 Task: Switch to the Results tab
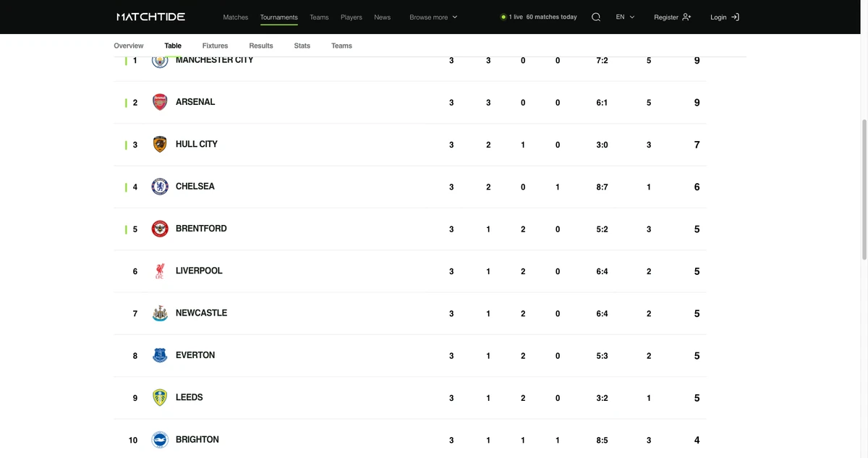(x=261, y=46)
